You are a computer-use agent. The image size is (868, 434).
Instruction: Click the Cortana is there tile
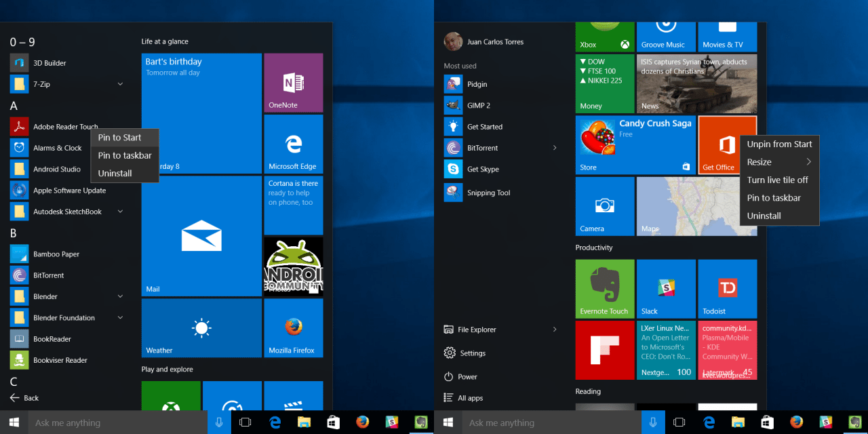coord(294,205)
